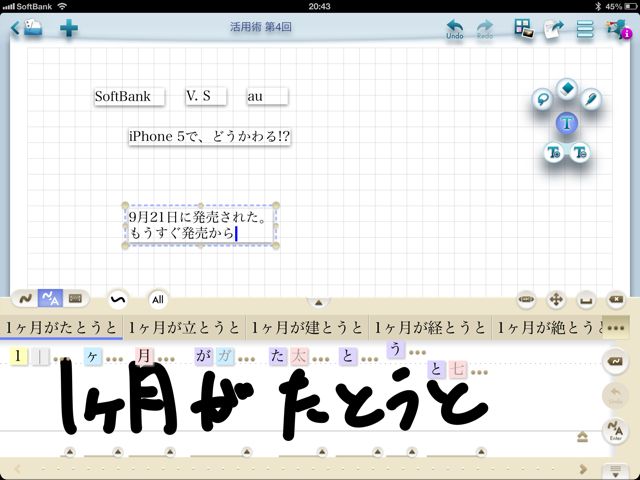The height and width of the screenshot is (480, 640).
Task: Select the lasso selection tool
Action: (542, 99)
